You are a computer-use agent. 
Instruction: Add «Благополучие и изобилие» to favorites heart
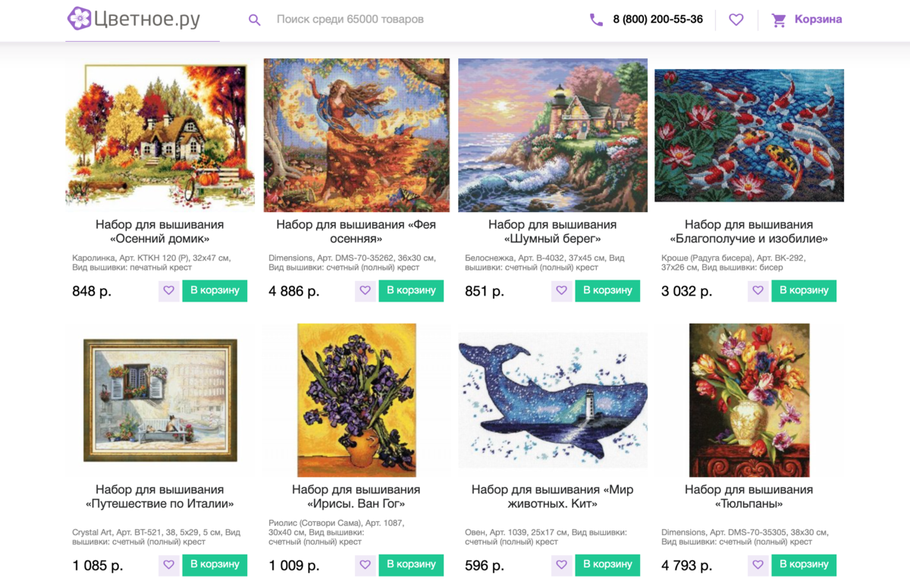point(758,290)
